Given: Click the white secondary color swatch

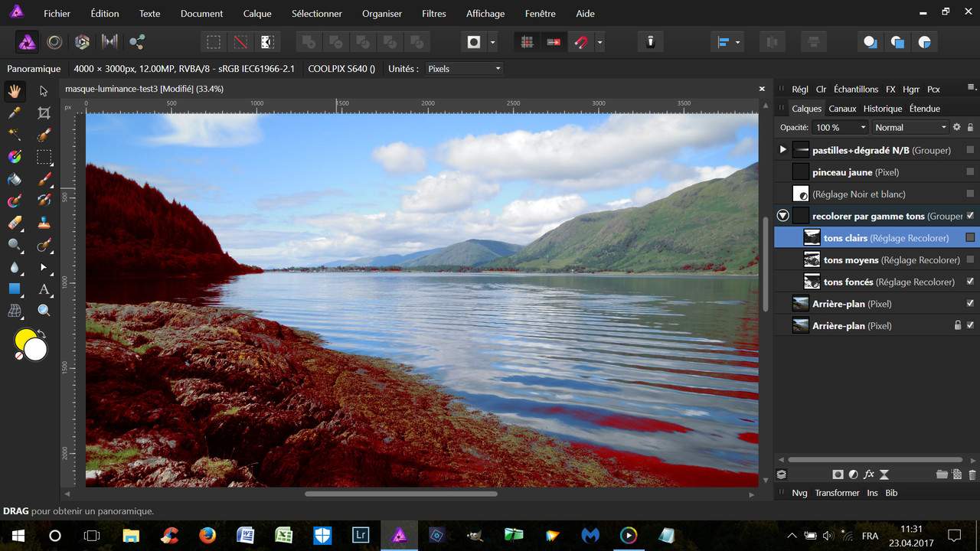Looking at the screenshot, I should click(x=36, y=350).
